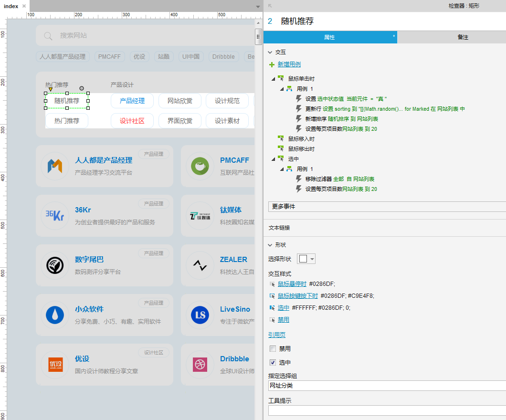Click the rotation handle above 随机推荐 widget
The width and height of the screenshot is (506, 420).
coord(82,88)
